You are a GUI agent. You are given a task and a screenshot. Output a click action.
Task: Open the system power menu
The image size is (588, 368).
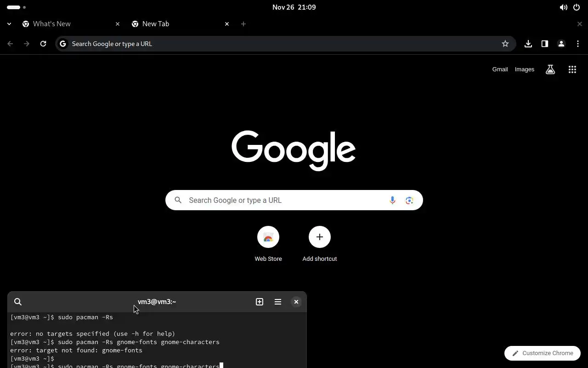(577, 7)
